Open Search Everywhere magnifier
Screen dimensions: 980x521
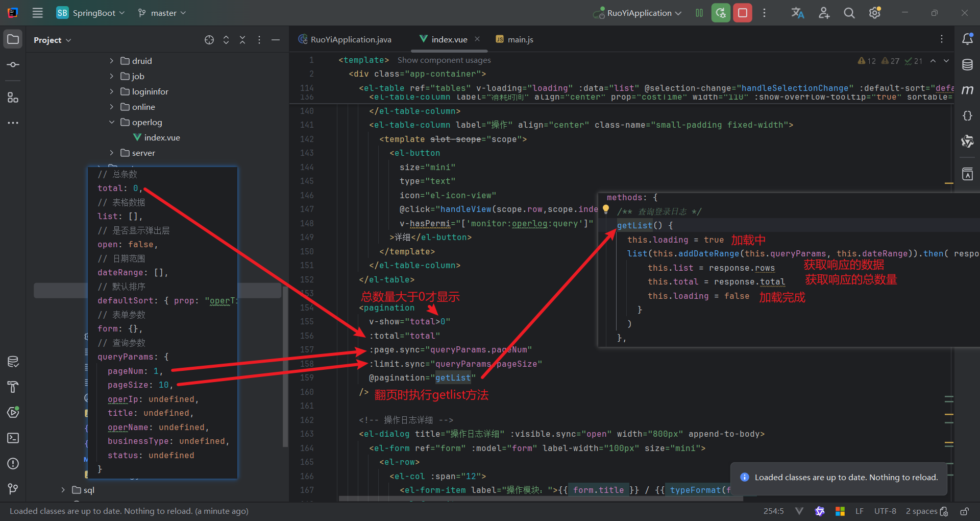tap(849, 13)
